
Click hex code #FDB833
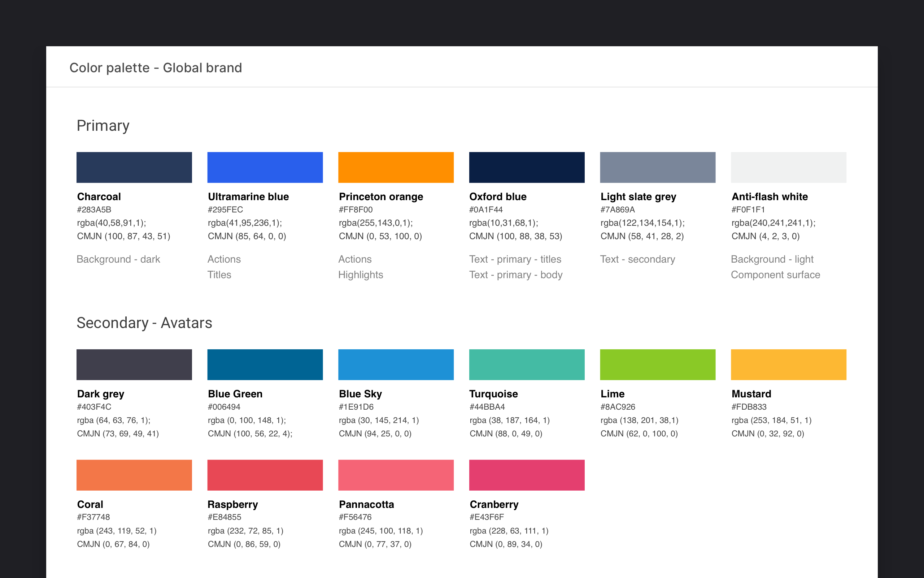pos(749,407)
